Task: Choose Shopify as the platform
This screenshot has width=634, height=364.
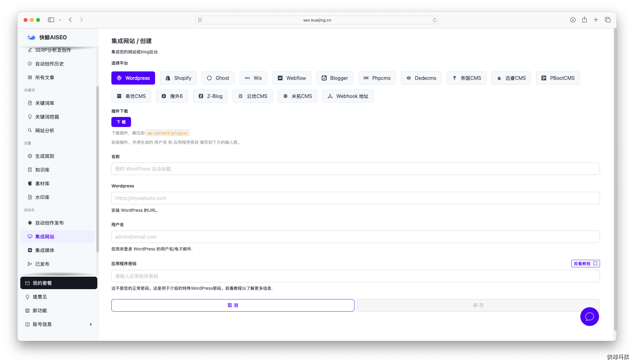Action: click(178, 78)
